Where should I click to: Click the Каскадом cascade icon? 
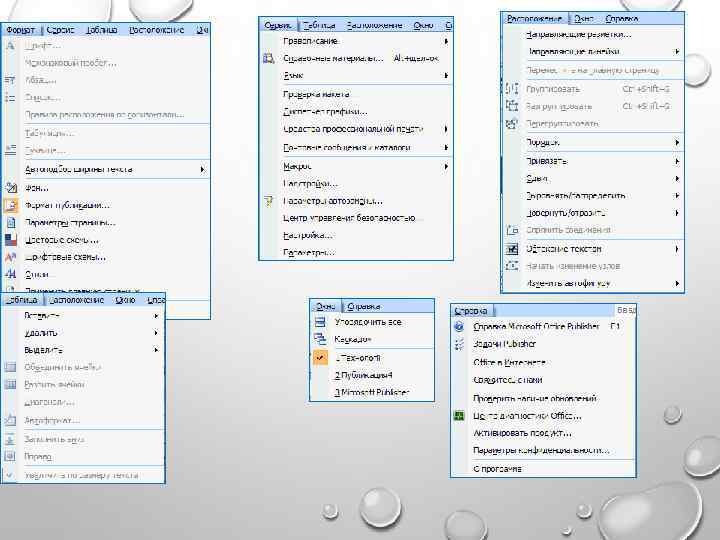click(320, 339)
